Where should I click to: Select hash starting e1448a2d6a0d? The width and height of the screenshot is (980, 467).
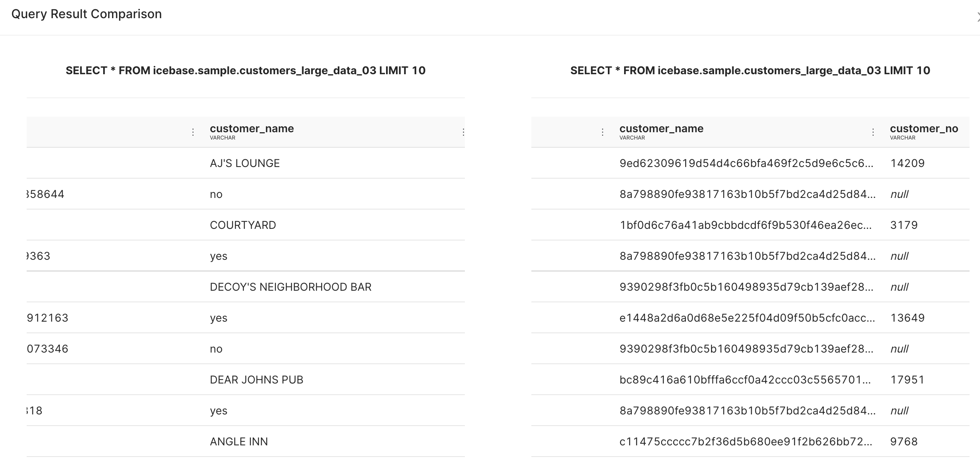tap(747, 318)
